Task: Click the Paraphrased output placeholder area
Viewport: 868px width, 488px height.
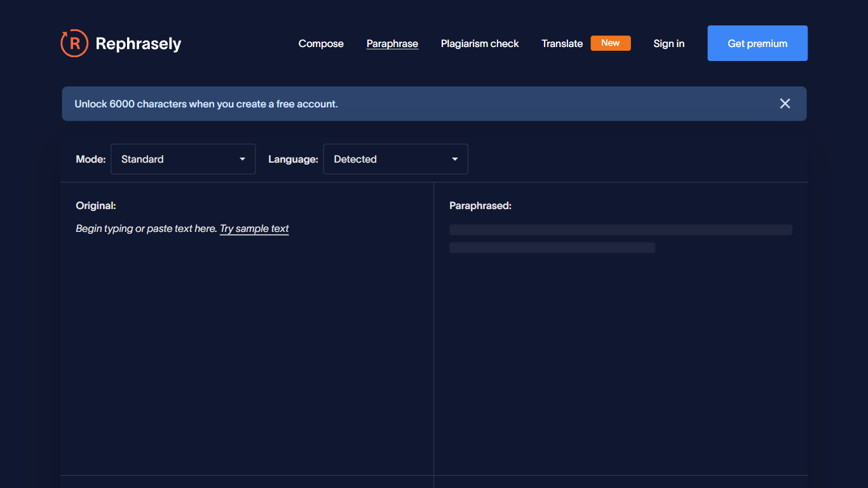Action: point(620,238)
